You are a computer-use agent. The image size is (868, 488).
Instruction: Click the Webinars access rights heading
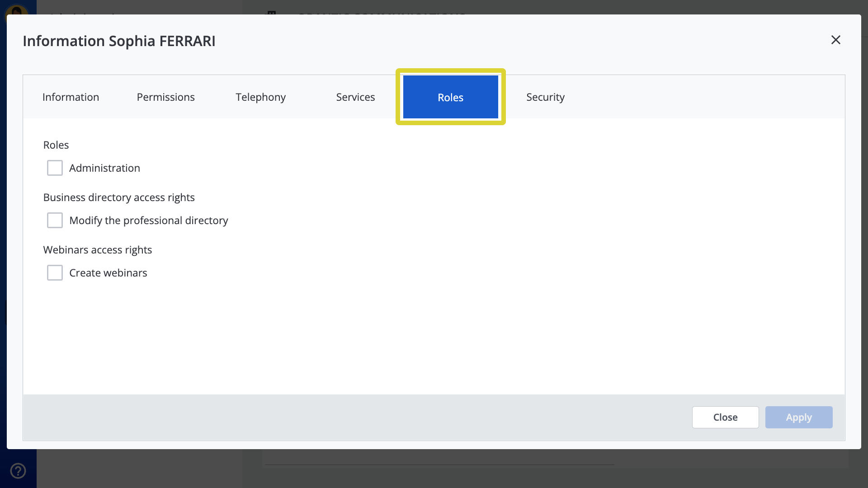98,249
